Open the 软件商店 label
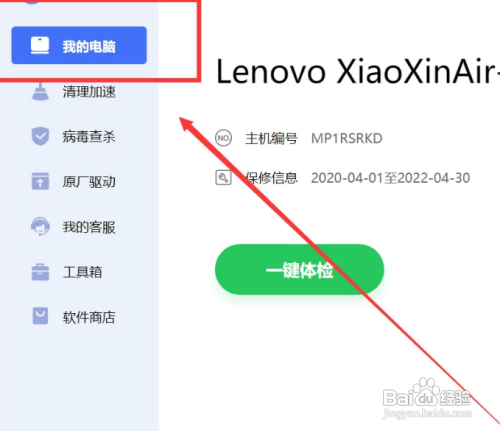 click(89, 317)
